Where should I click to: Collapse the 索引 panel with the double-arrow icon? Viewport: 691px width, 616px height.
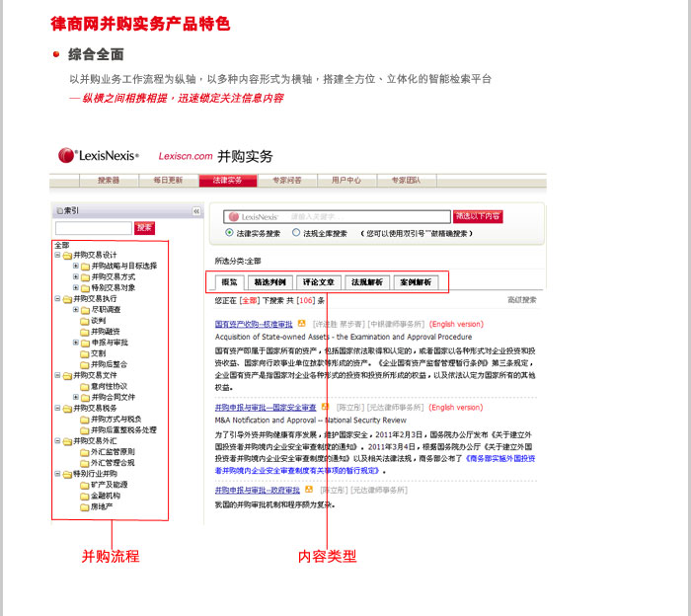pyautogui.click(x=196, y=211)
